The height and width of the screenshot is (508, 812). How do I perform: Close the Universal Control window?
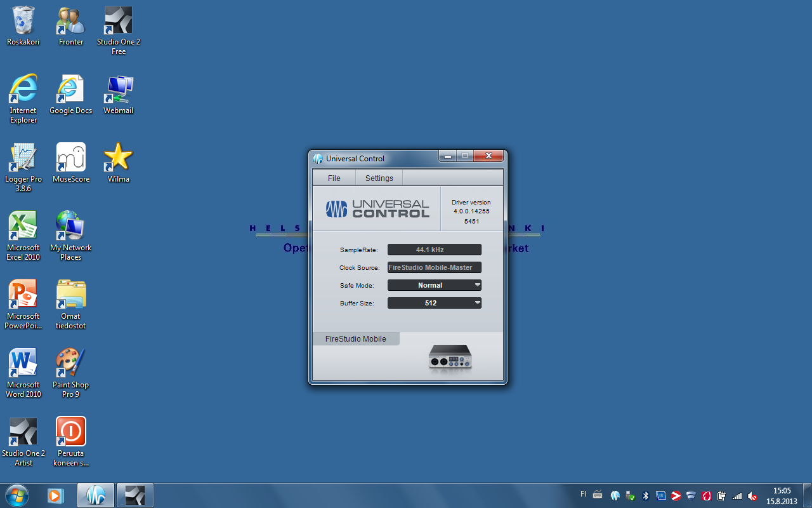point(488,156)
